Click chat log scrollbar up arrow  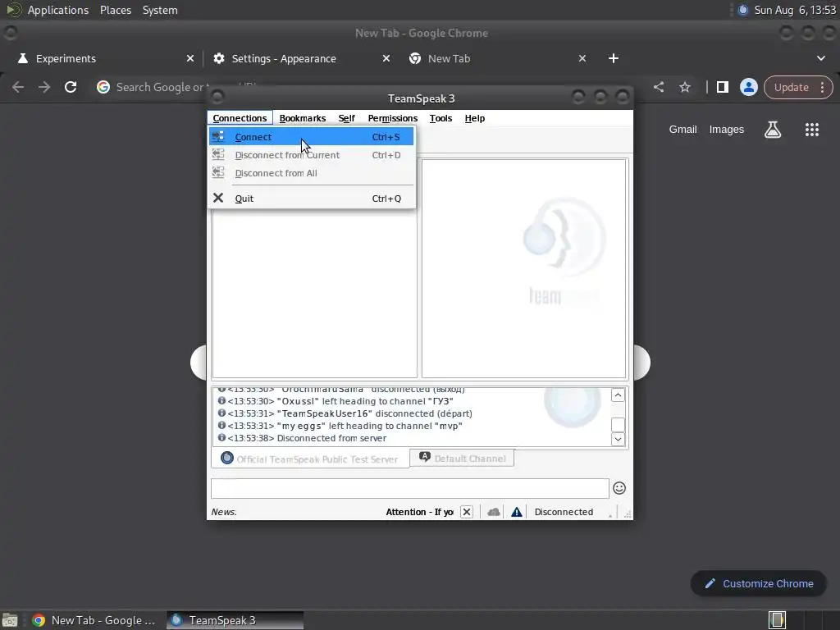point(618,395)
